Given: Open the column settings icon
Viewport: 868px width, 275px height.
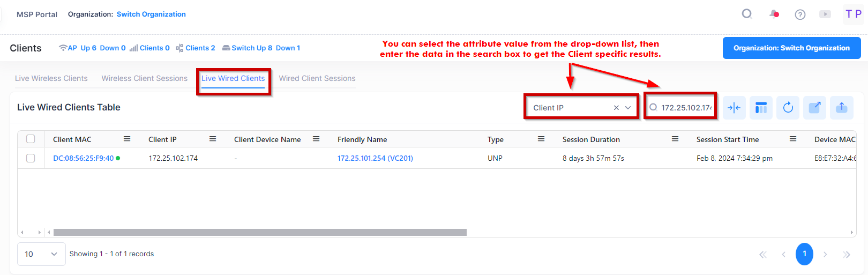Looking at the screenshot, I should point(761,108).
